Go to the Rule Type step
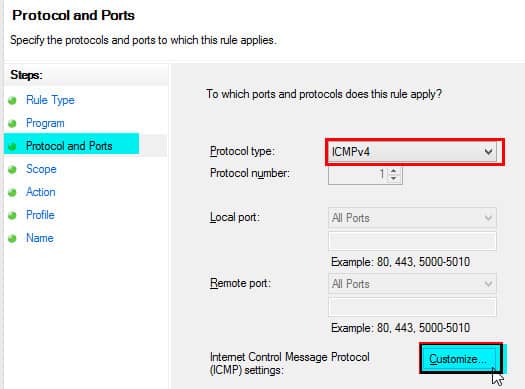The width and height of the screenshot is (525, 389). pos(50,100)
